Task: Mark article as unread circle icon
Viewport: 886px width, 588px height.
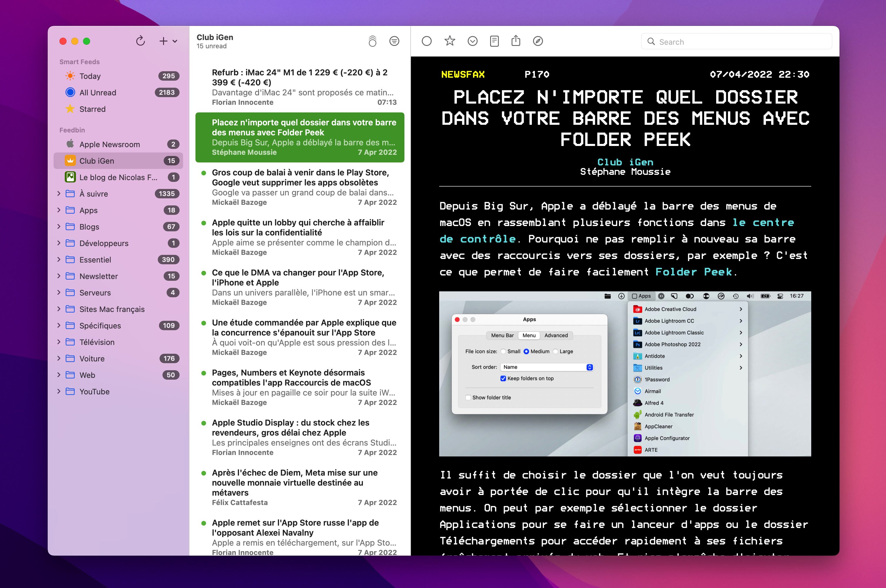Action: coord(427,41)
